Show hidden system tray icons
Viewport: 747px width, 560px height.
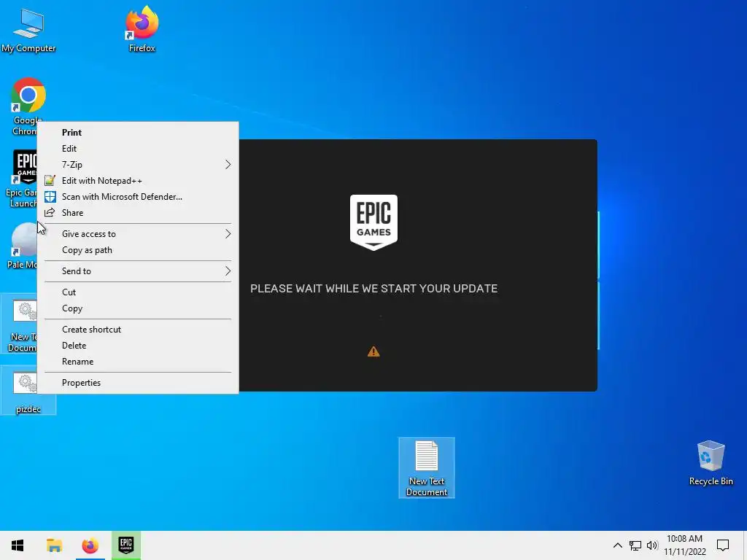click(617, 545)
